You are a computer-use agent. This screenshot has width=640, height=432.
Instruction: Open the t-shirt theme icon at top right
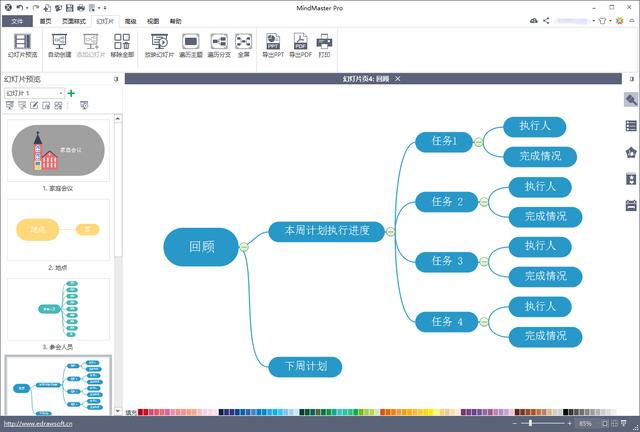pyautogui.click(x=602, y=20)
